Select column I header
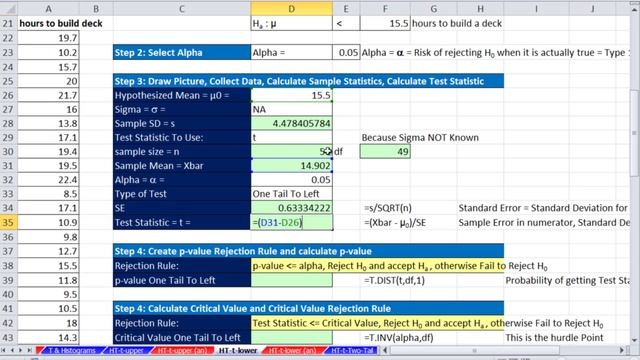Image resolution: width=640 pixels, height=360 pixels. coord(536,9)
